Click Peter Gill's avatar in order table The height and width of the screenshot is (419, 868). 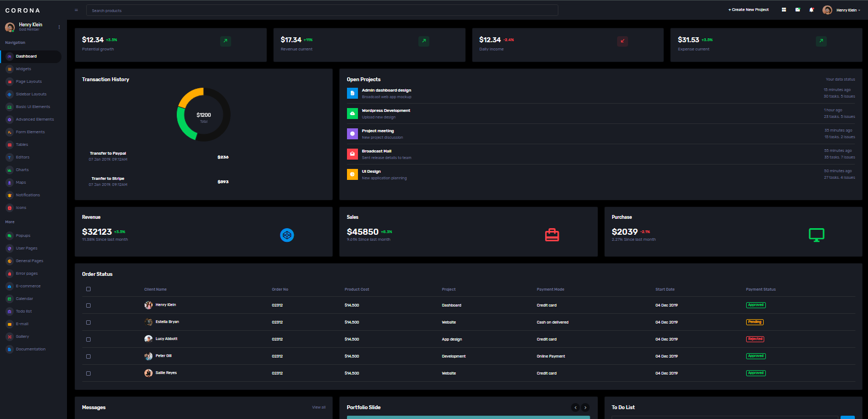pos(148,356)
